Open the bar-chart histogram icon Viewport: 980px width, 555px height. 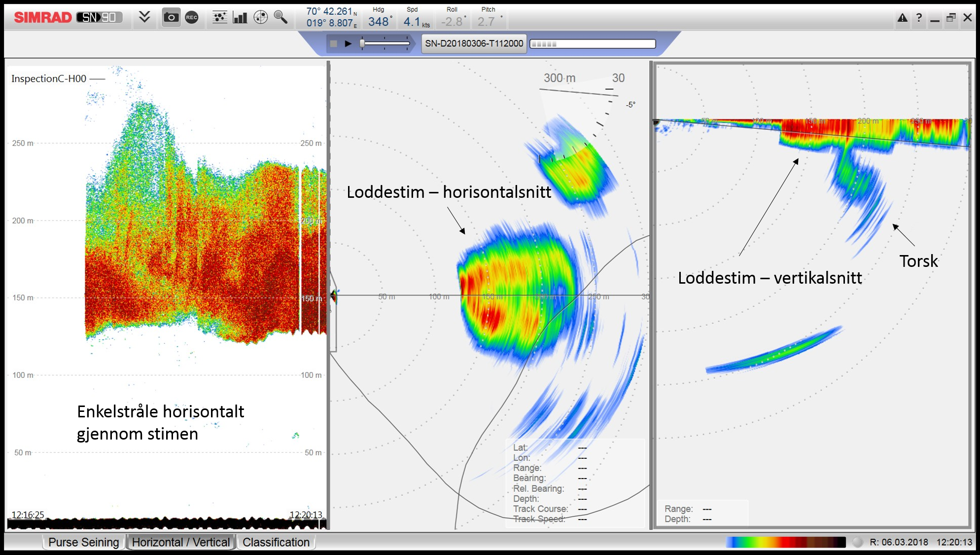(x=240, y=17)
